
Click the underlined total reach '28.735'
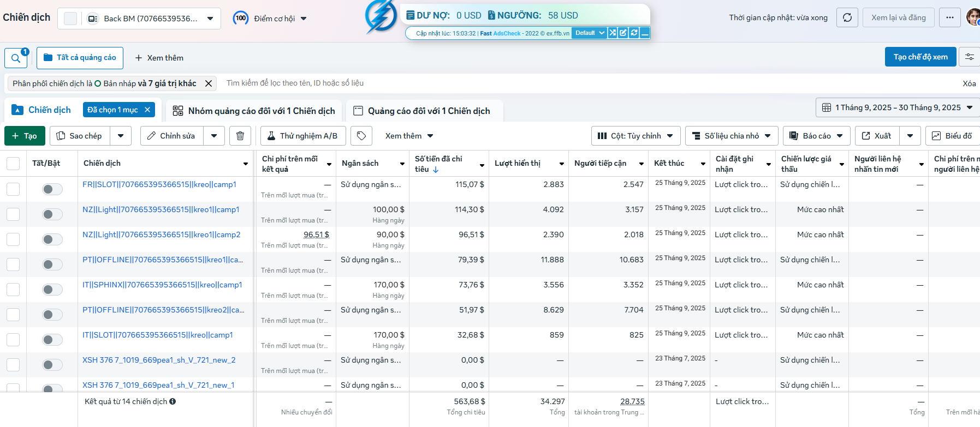(x=632, y=401)
